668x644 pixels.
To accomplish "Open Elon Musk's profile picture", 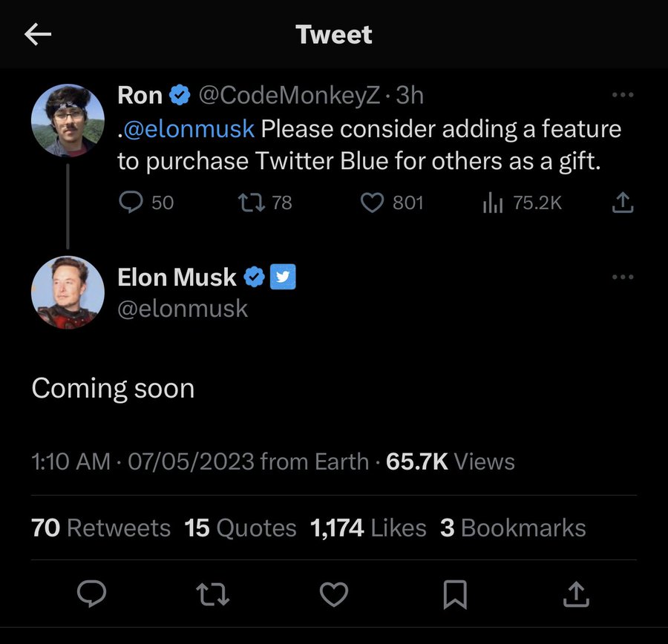I will (68, 293).
